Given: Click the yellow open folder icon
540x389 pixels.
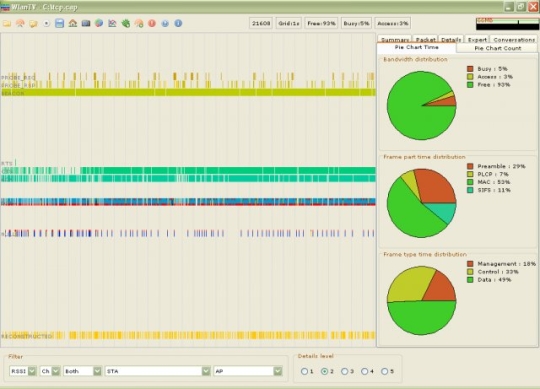Looking at the screenshot, I should pyautogui.click(x=7, y=23).
